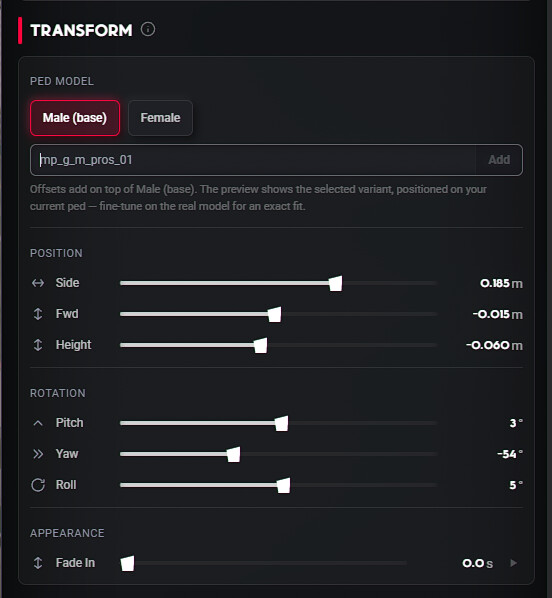The height and width of the screenshot is (598, 552).
Task: Select the Male (base) ped model
Action: tap(75, 118)
